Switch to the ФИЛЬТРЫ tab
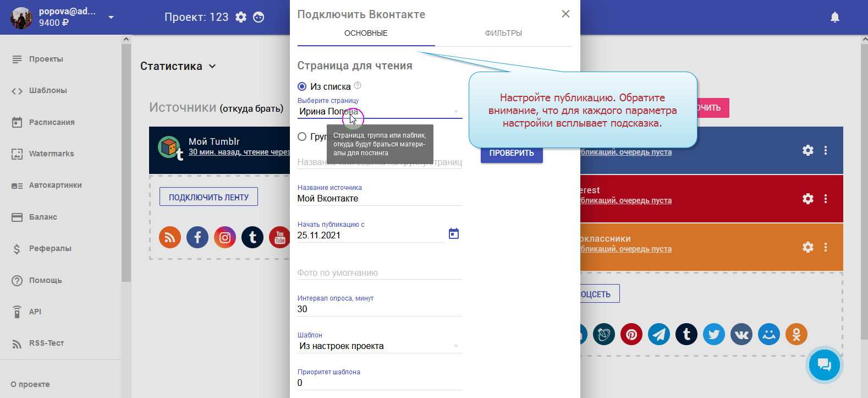 tap(503, 33)
